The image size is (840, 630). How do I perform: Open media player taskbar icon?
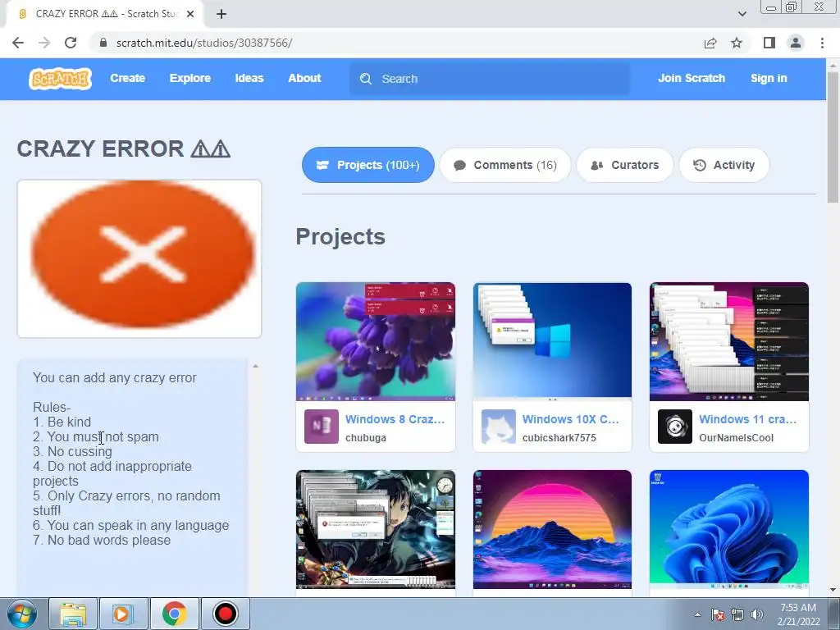pyautogui.click(x=123, y=614)
